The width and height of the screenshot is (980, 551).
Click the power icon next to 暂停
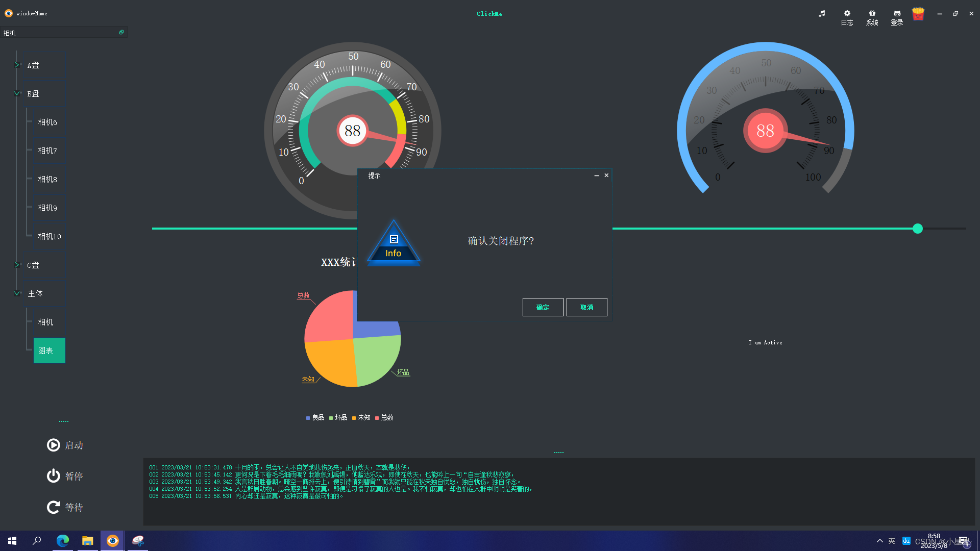click(x=53, y=475)
